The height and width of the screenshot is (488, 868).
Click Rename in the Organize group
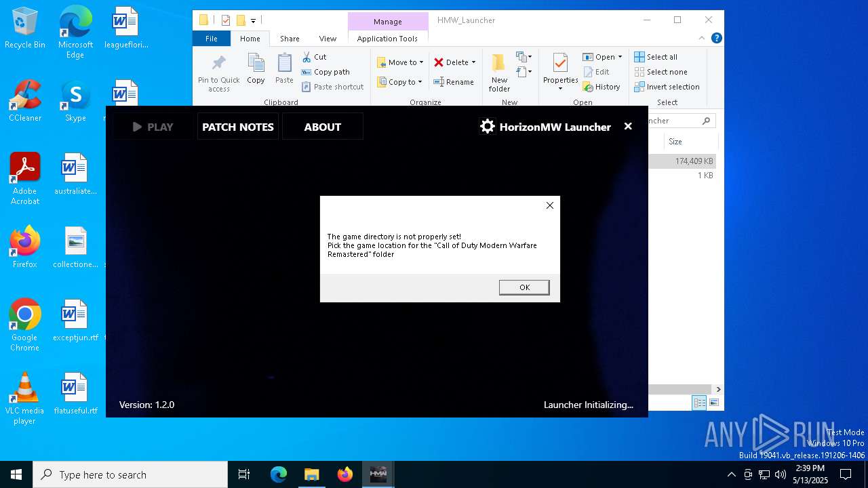[454, 82]
